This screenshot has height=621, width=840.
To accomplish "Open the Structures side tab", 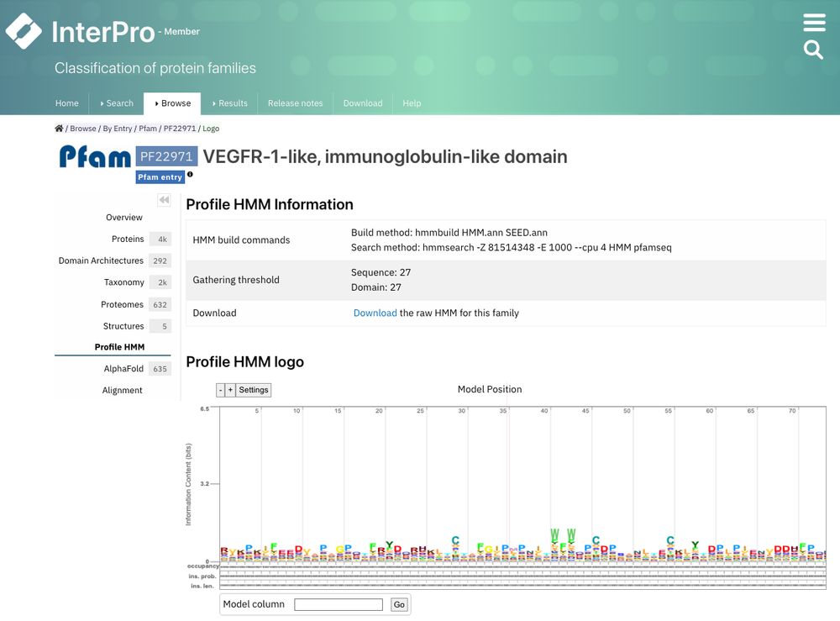I will (123, 326).
